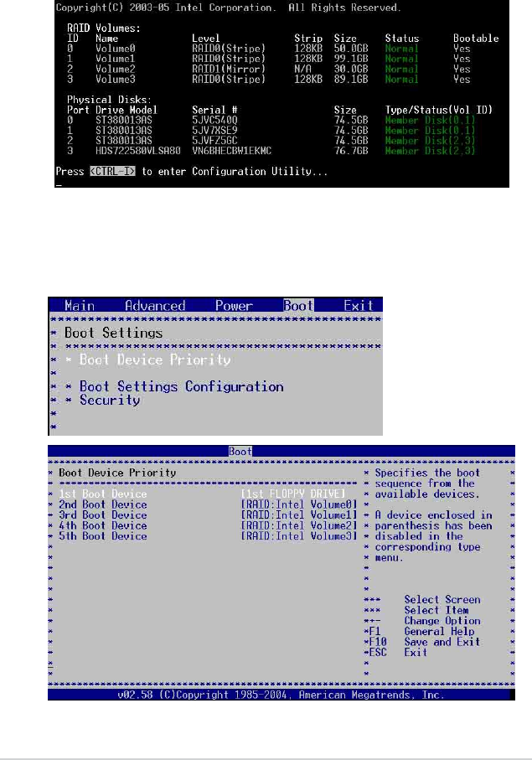This screenshot has width=532, height=760.
Task: Click the Boot title in panel header
Action: click(240, 452)
